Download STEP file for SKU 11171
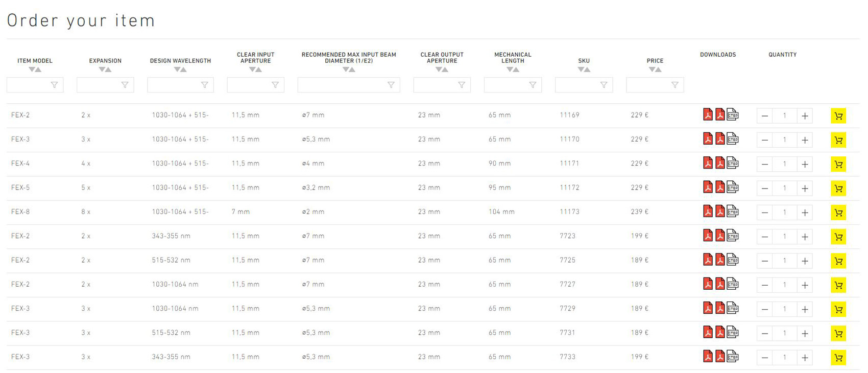 coord(733,163)
